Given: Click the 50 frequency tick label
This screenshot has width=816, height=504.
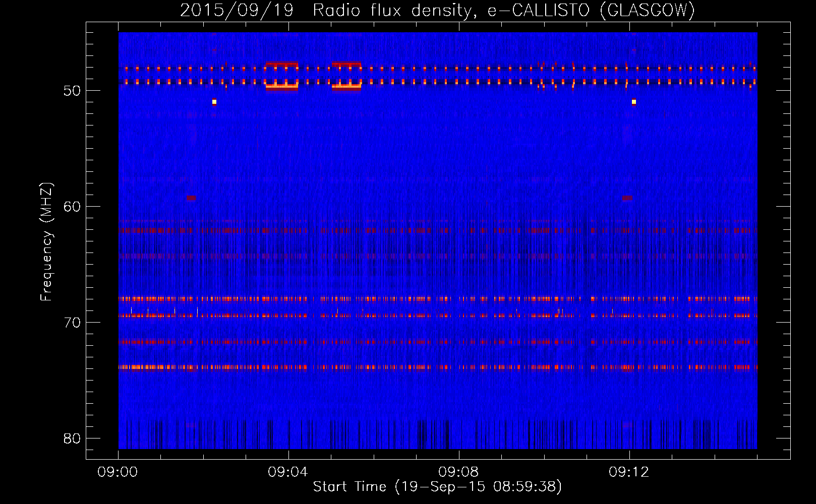Looking at the screenshot, I should (x=72, y=91).
